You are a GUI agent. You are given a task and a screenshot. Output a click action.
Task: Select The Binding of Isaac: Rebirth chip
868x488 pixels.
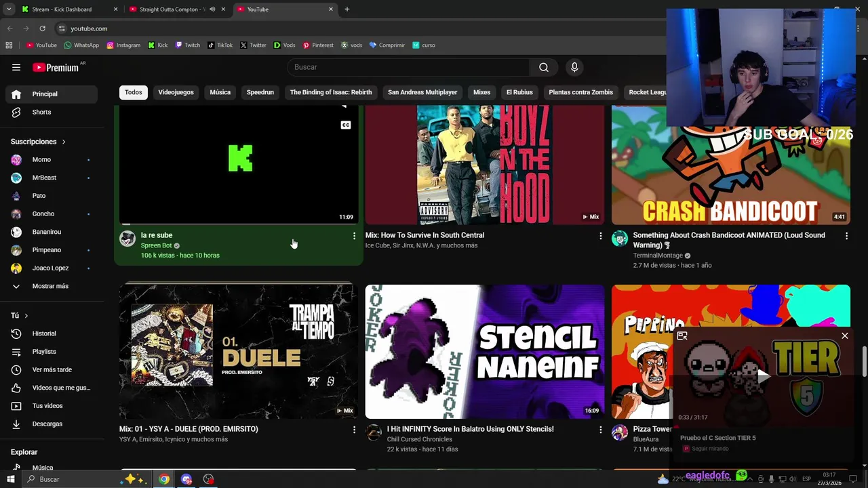pyautogui.click(x=331, y=92)
